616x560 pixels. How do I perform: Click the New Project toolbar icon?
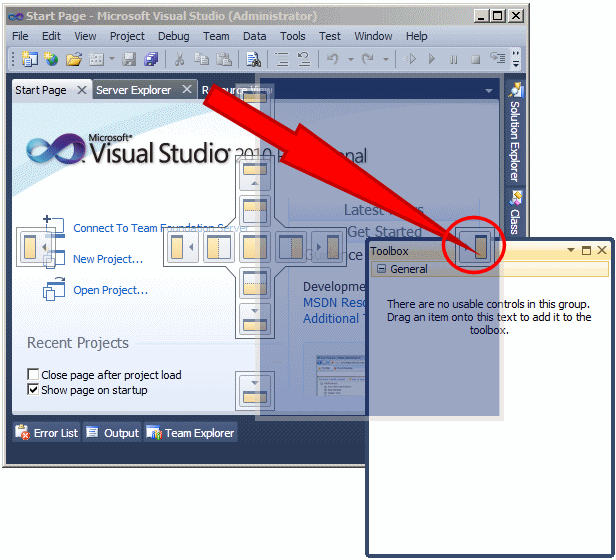(x=29, y=59)
